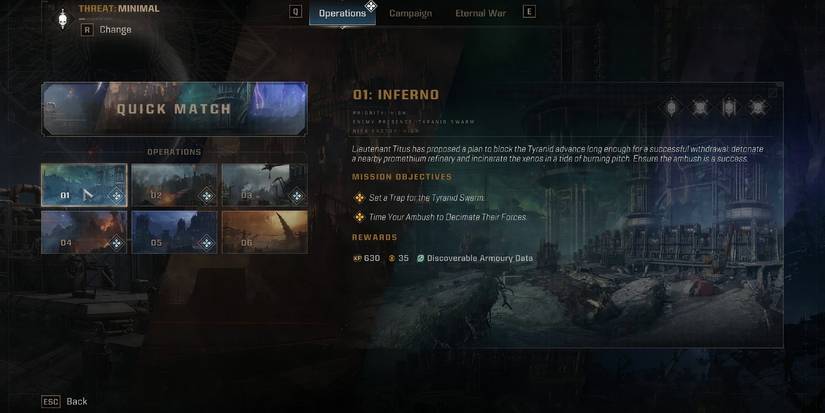Click the leftmost difficulty skull icon in Inferno panel

tap(671, 108)
